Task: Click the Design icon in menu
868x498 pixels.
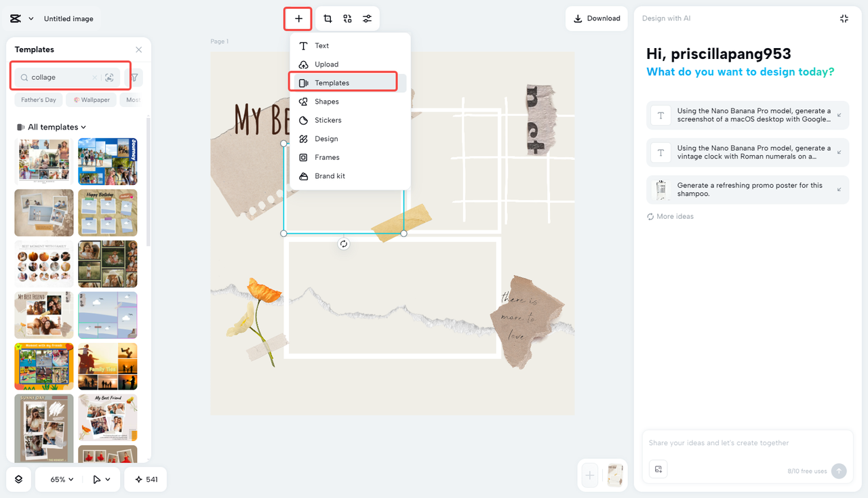Action: 304,139
